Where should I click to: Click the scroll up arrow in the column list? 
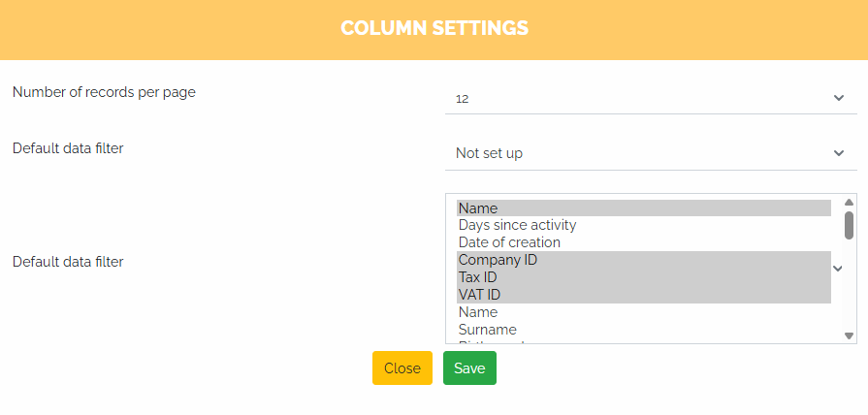click(849, 202)
